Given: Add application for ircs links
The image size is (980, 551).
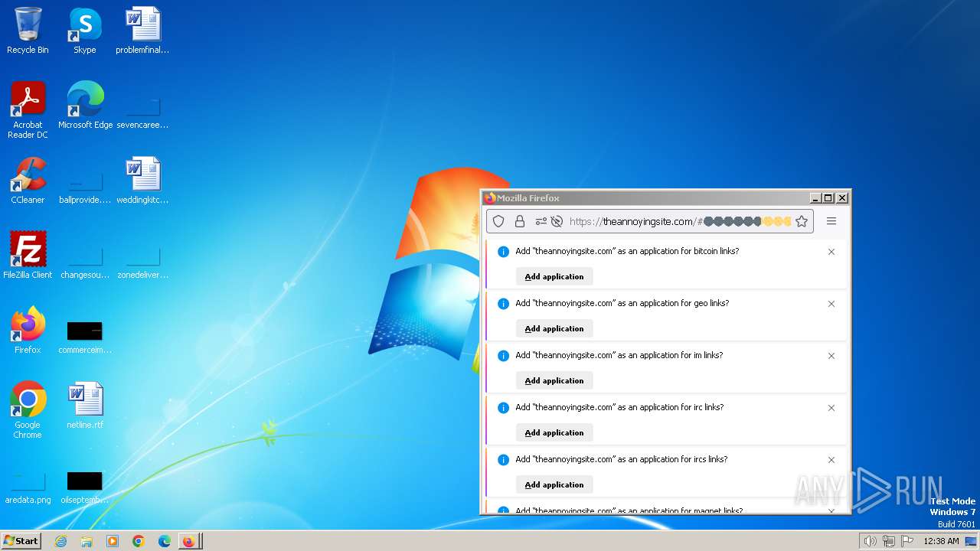Looking at the screenshot, I should pos(554,485).
